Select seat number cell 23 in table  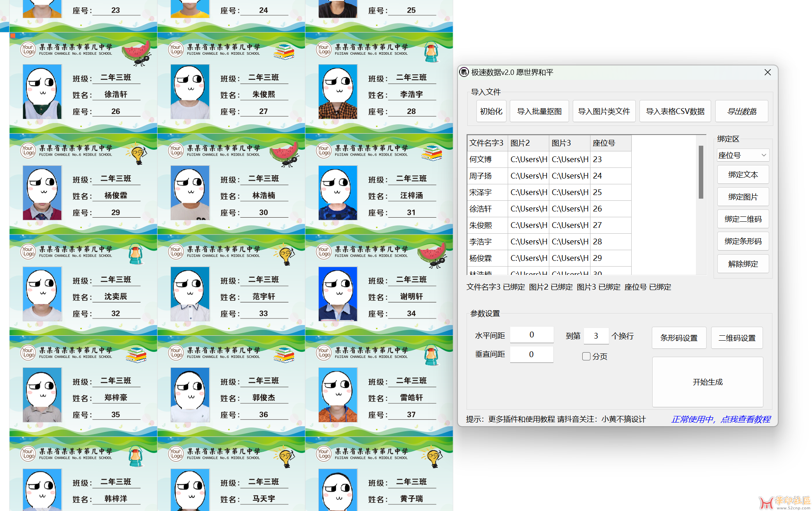click(x=611, y=159)
